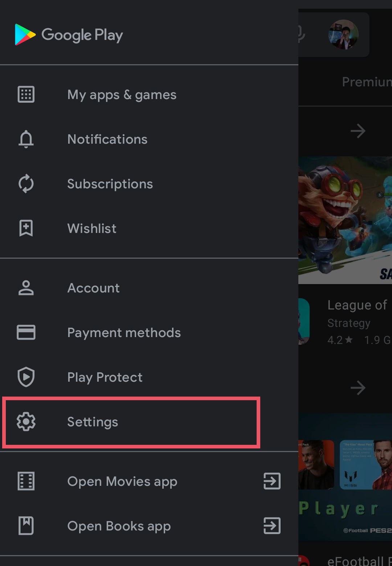Select the My apps & games grid icon
Screen dimensions: 392x566
[x=26, y=94]
